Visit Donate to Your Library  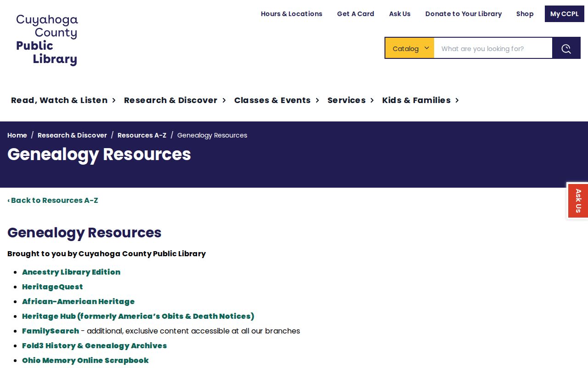464,14
